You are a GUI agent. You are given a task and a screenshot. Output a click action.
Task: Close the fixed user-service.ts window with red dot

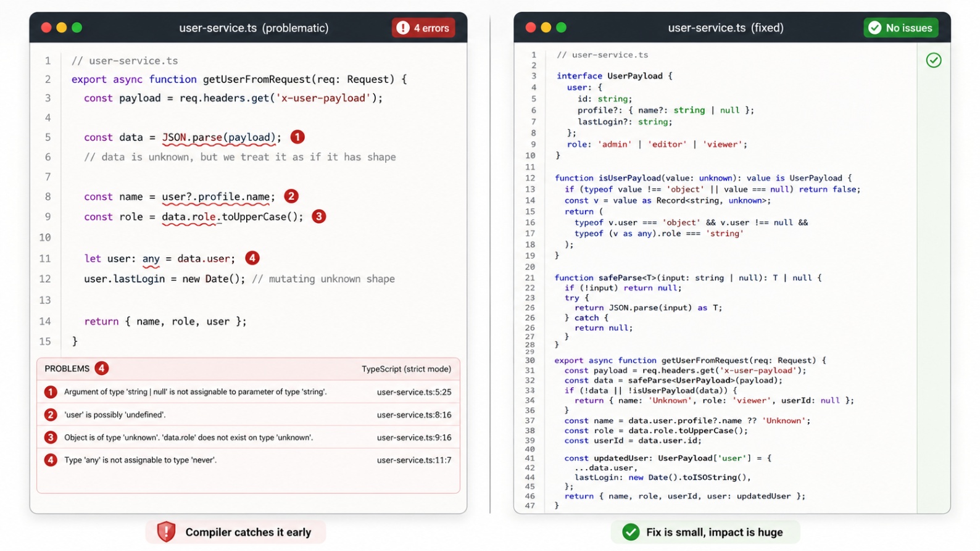(531, 28)
